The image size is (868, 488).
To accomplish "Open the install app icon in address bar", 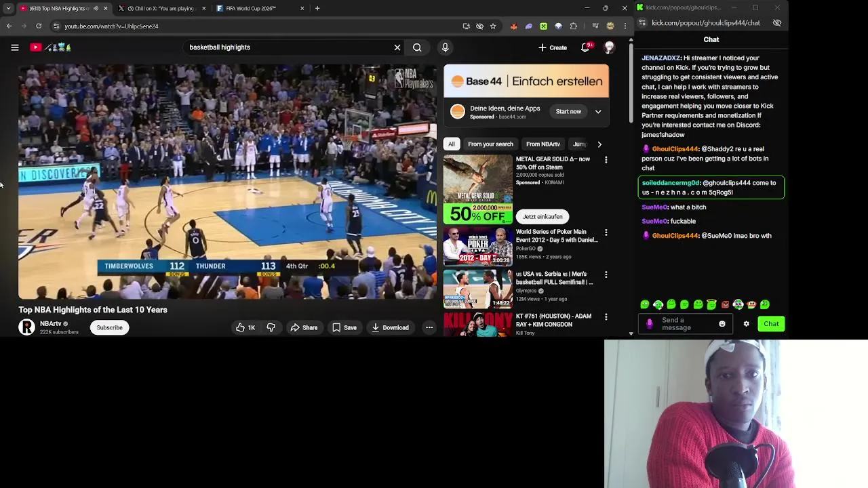I will [x=466, y=26].
